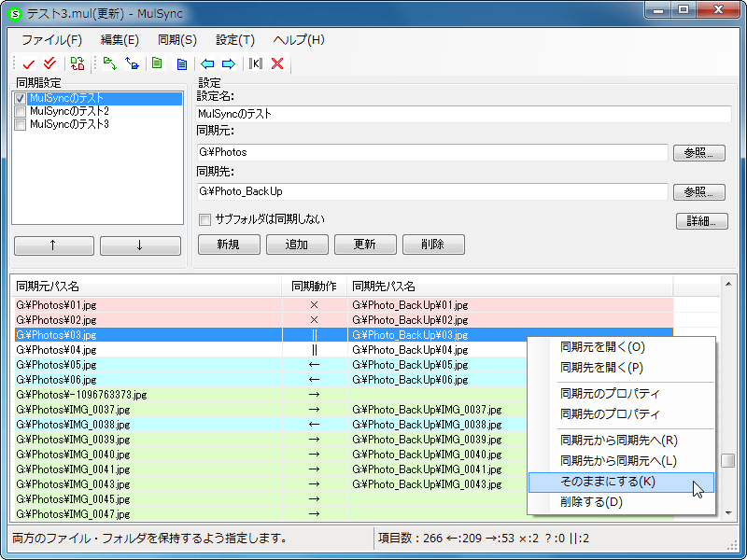This screenshot has height=560, width=747.
Task: Click the blue document toolbar icon
Action: 181,63
